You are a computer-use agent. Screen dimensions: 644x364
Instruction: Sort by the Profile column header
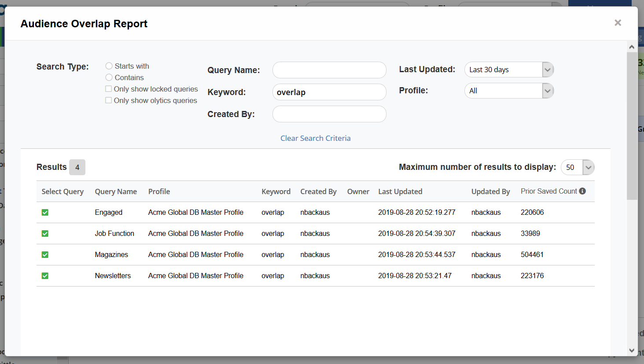coord(159,191)
